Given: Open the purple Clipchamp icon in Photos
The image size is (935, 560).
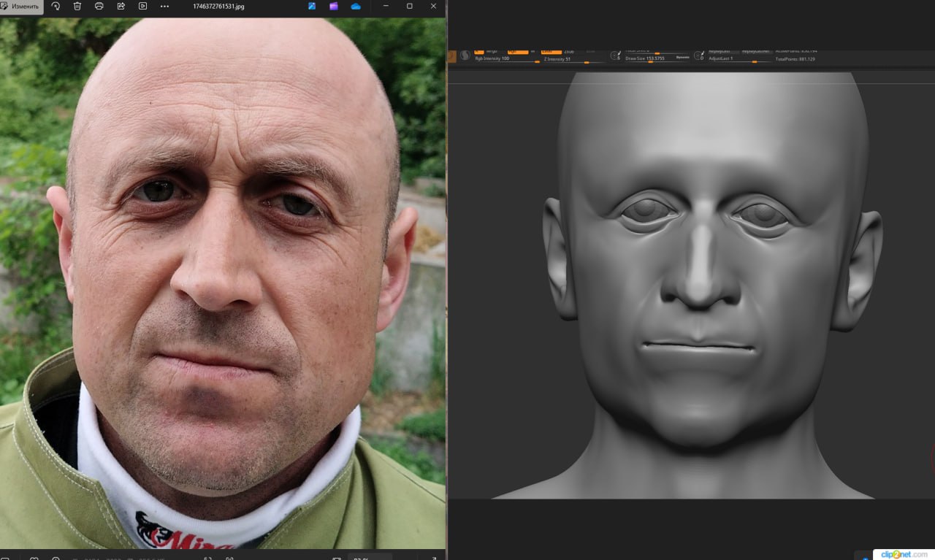Looking at the screenshot, I should (334, 6).
